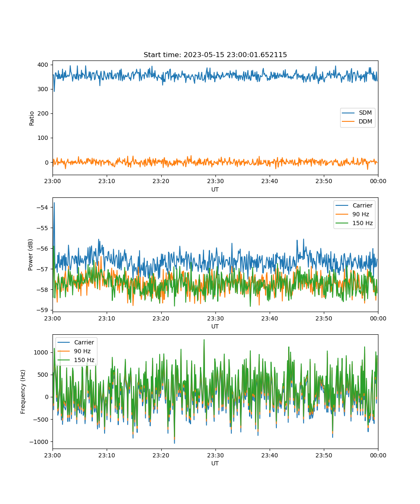
Task: Select 90 Hz entry in the frequency plot legend
Action: [82, 352]
